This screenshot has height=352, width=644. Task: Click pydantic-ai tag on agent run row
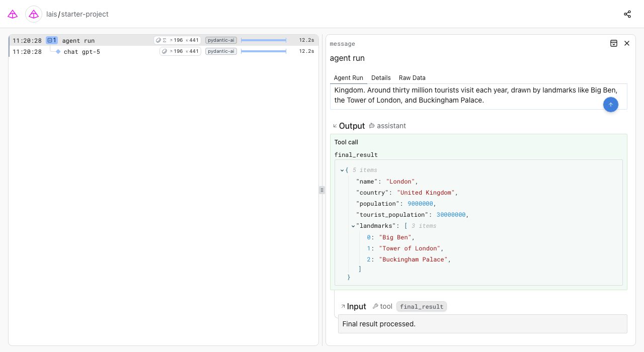[x=221, y=40]
